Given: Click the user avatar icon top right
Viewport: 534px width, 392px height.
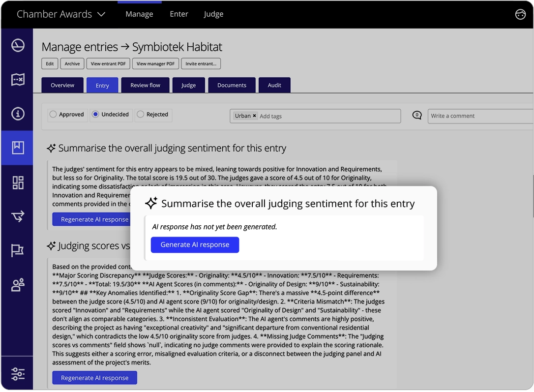Looking at the screenshot, I should [520, 14].
